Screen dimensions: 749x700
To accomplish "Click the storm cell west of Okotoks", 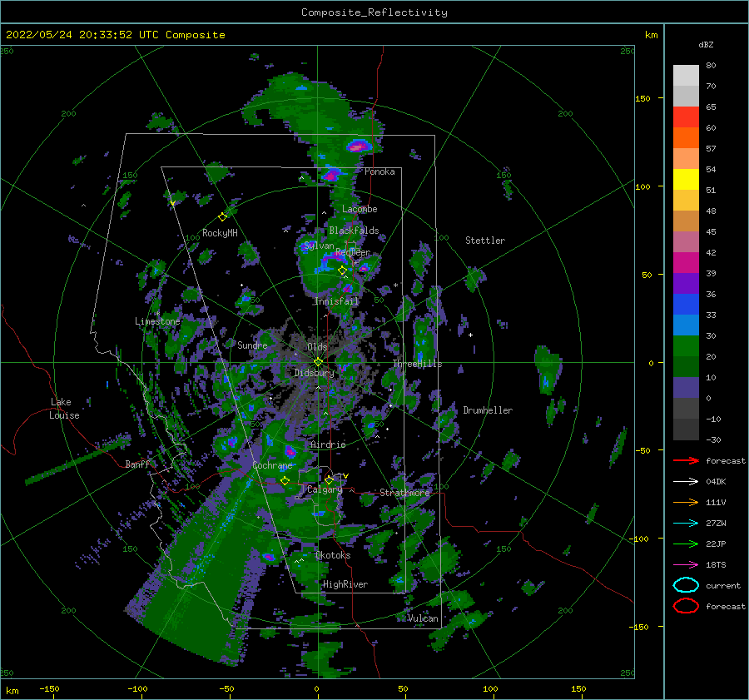I will point(269,557).
